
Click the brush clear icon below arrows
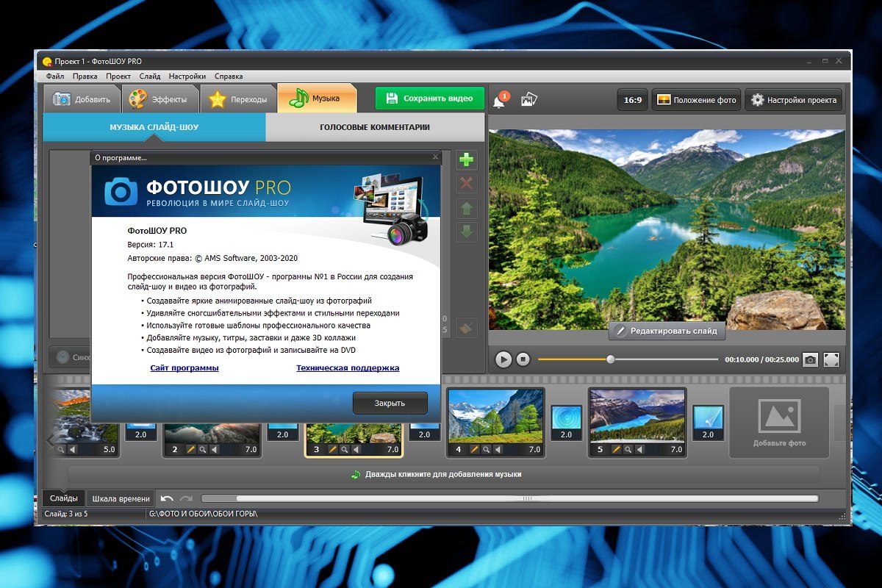point(466,326)
